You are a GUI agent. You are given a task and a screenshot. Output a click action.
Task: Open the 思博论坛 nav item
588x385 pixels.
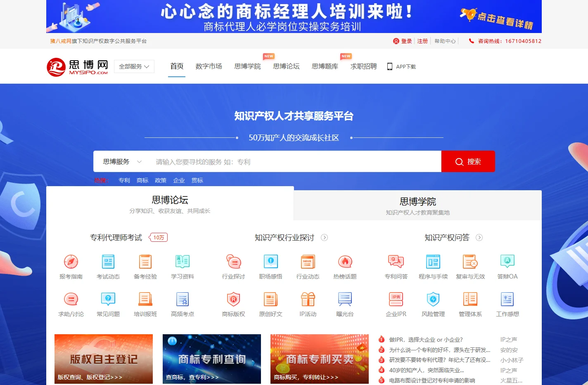(286, 66)
